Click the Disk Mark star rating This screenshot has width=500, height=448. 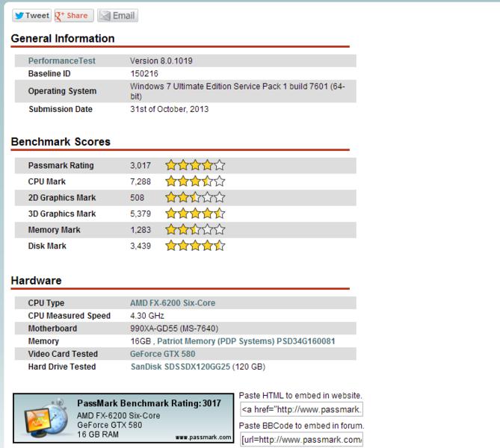pos(195,246)
